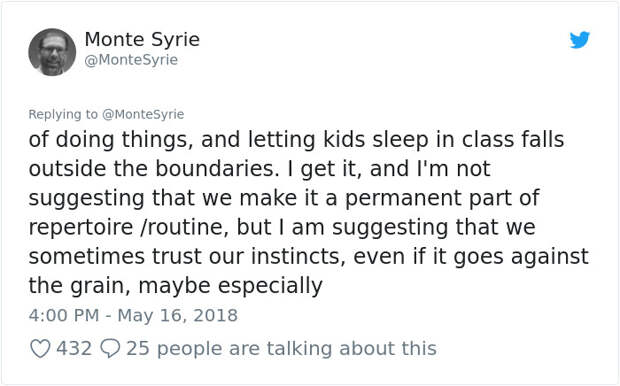
Task: Like the tweet with the heart icon
Action: tap(40, 349)
